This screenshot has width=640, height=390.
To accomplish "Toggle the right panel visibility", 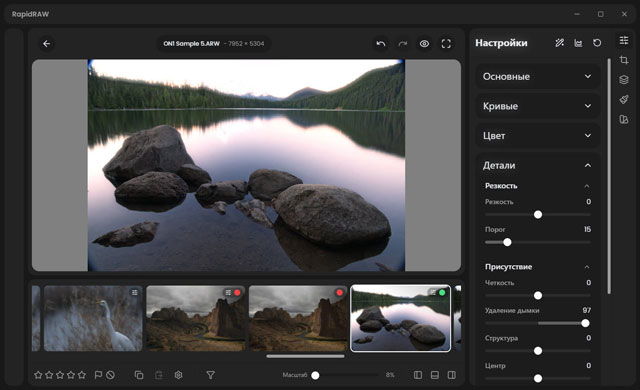I will [451, 375].
